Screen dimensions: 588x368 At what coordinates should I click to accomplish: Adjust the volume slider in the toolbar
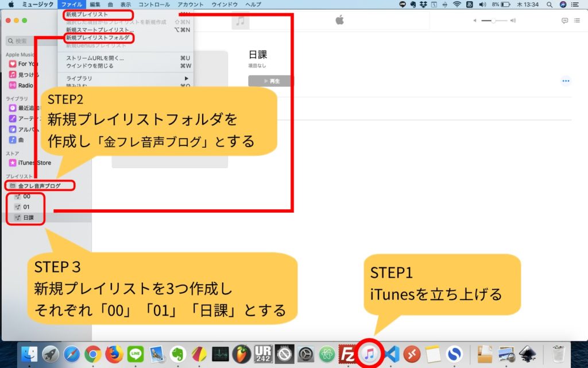[x=493, y=21]
